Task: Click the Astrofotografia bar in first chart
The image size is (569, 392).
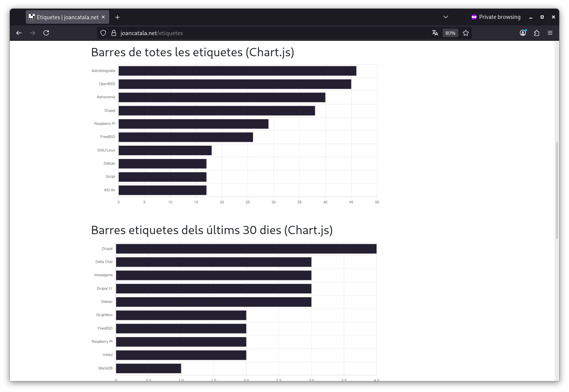Action: [x=237, y=71]
